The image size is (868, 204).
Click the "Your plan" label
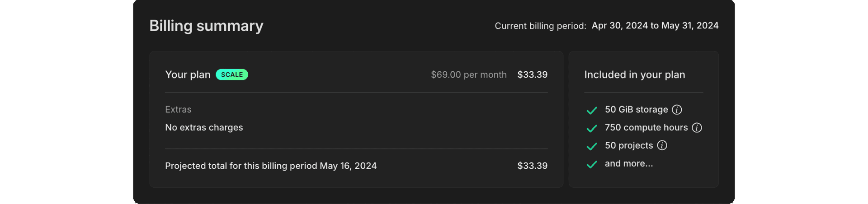click(188, 74)
